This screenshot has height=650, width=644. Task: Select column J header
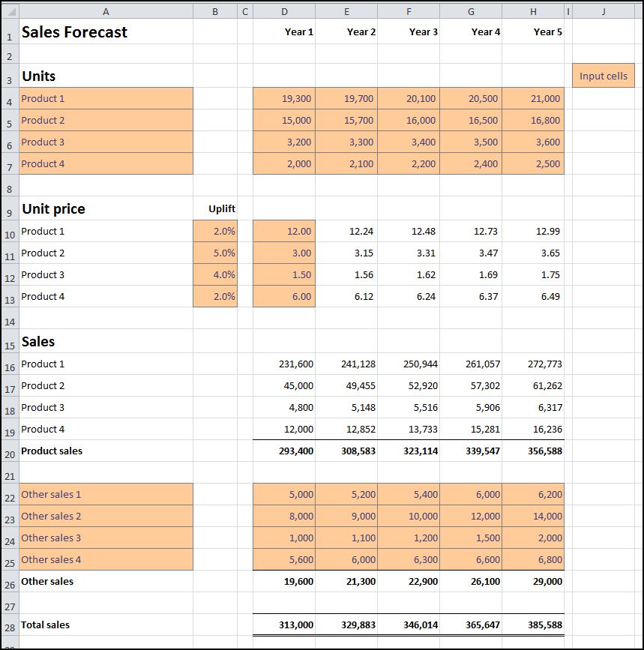604,12
